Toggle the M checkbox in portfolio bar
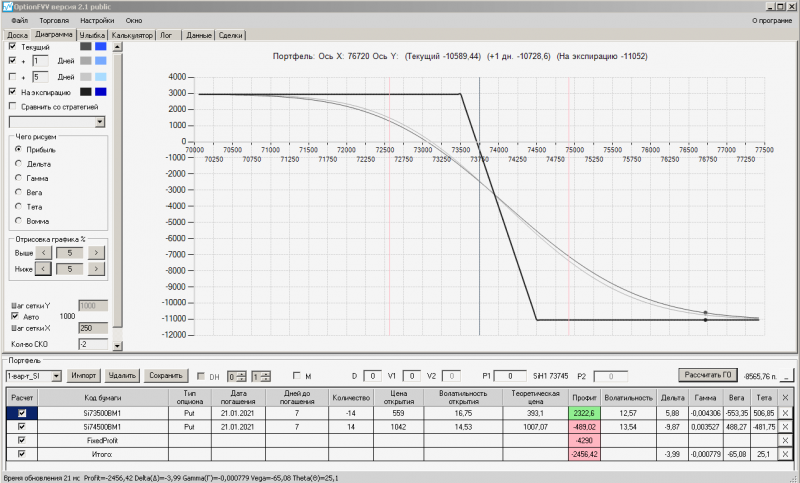Viewport: 800px width, 483px height. click(297, 376)
